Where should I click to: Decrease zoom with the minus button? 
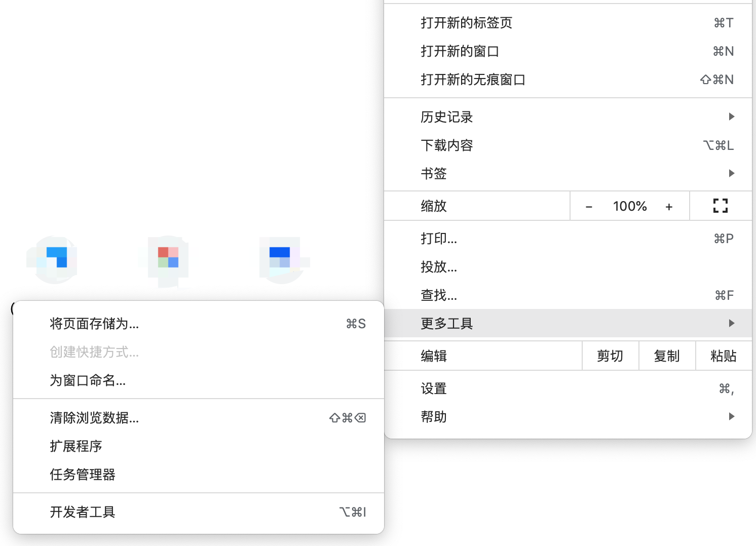click(589, 206)
